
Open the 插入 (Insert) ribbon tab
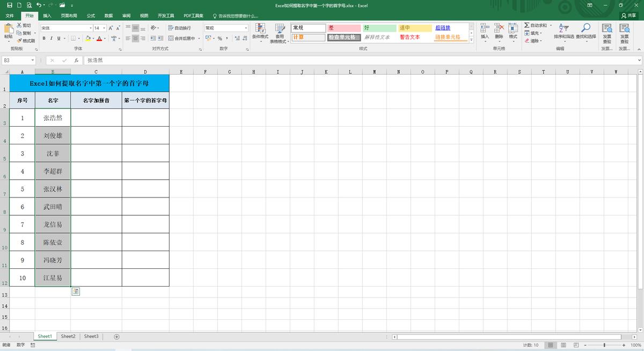(47, 16)
